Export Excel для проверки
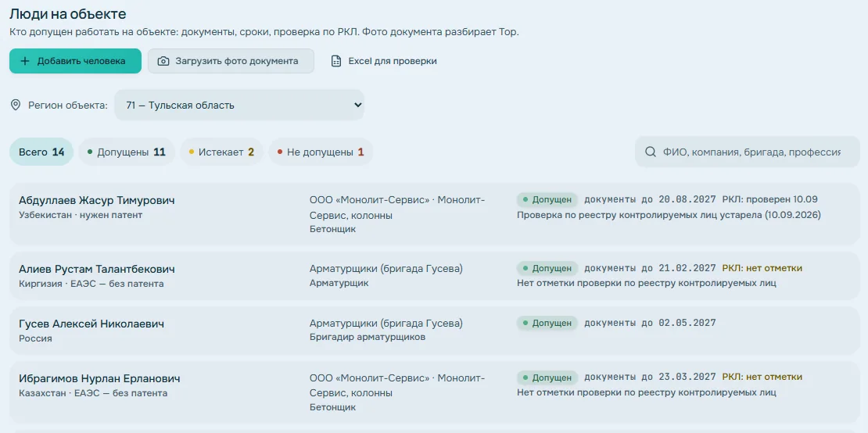 [384, 61]
